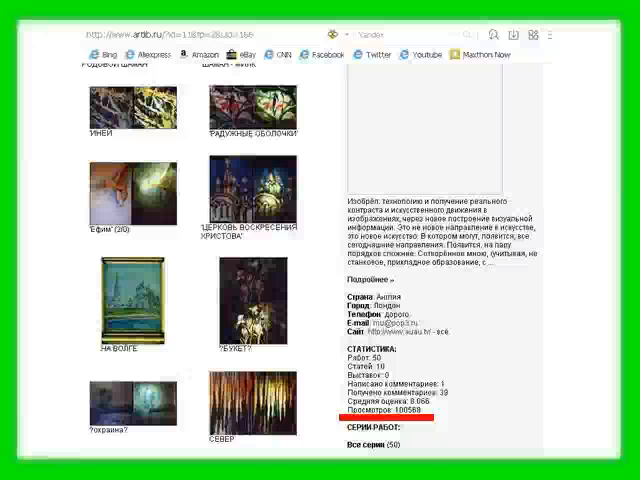Open the 'НА ВОЛГЕ' framed painting thumbnail
This screenshot has width=640, height=480.
pos(133,300)
